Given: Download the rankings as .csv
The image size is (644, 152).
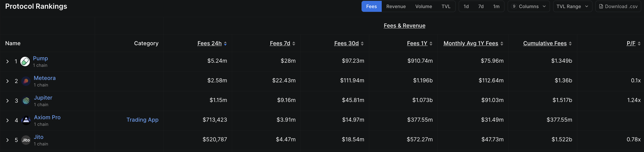Looking at the screenshot, I should point(618,7).
